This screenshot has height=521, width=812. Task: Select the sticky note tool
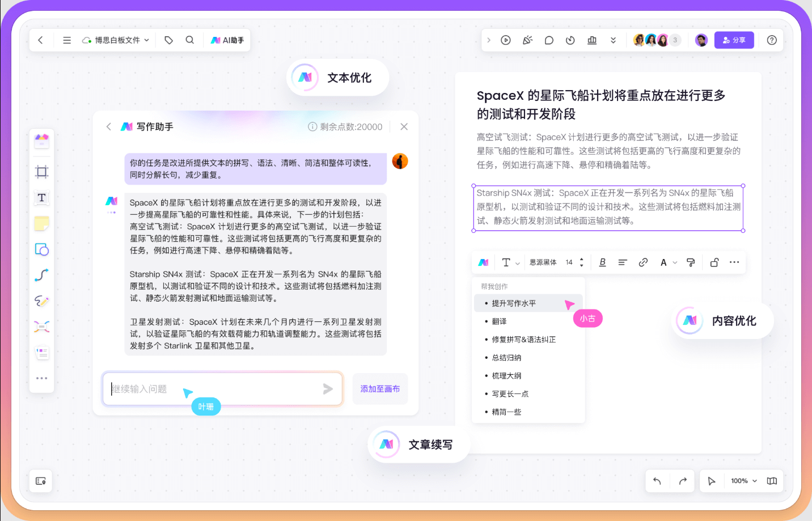(x=42, y=223)
